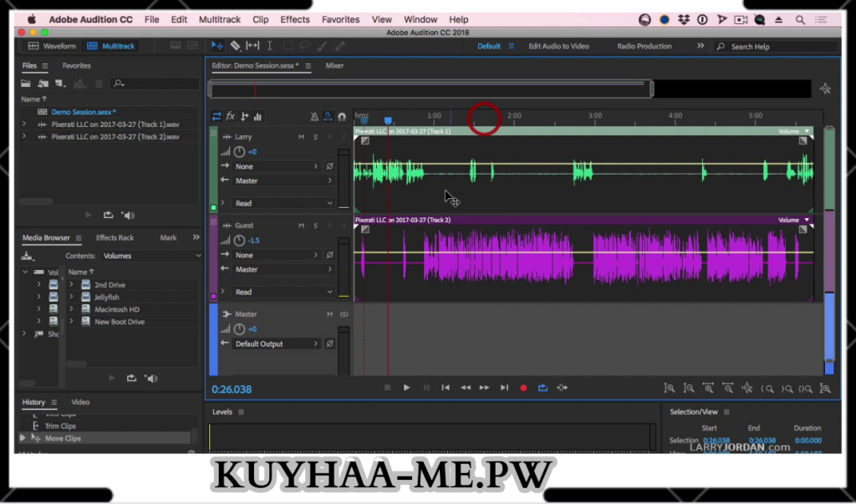This screenshot has width=856, height=504.
Task: Move playhead to next marker
Action: [x=504, y=388]
